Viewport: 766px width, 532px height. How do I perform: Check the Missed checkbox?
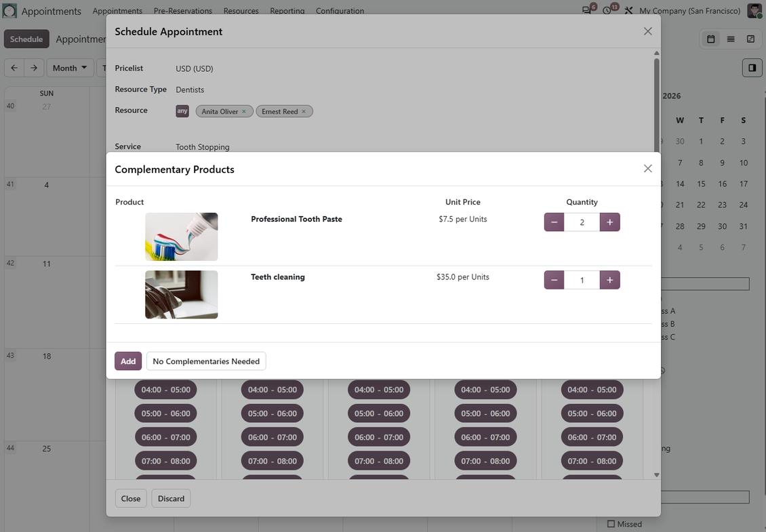[x=611, y=524]
